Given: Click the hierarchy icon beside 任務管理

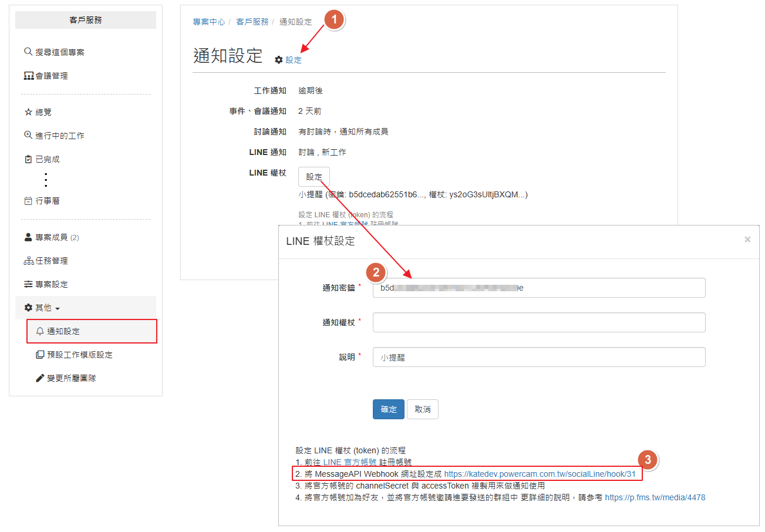Looking at the screenshot, I should coord(28,261).
